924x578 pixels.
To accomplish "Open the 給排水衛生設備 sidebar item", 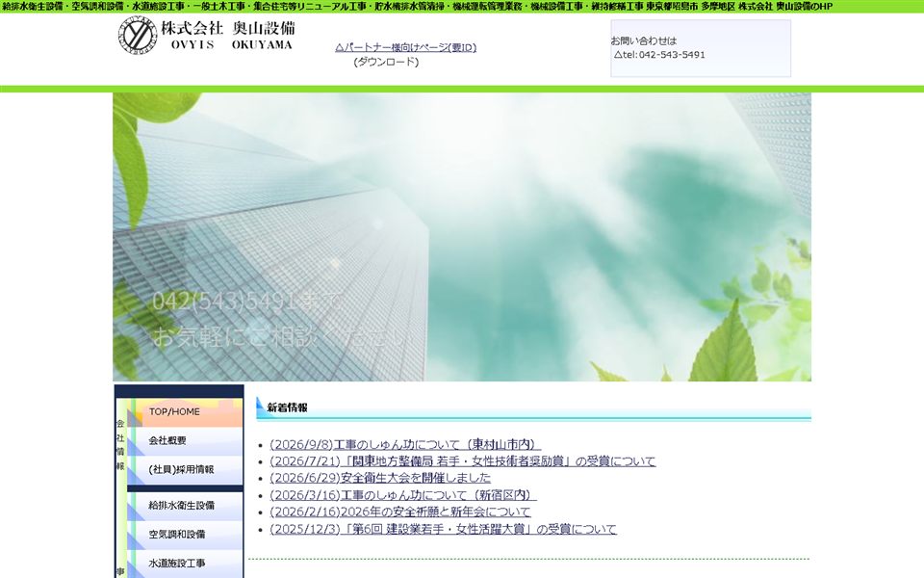I will (185, 506).
